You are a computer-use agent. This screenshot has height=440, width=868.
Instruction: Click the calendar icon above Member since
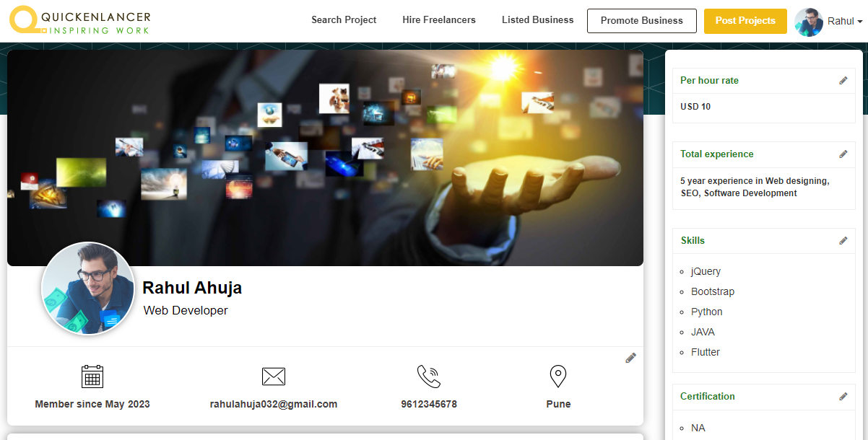[92, 376]
